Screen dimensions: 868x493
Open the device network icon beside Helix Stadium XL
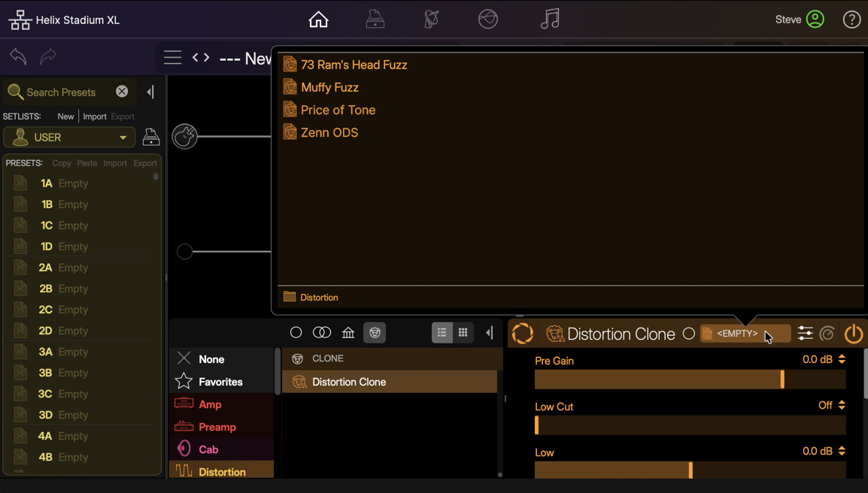coord(20,20)
